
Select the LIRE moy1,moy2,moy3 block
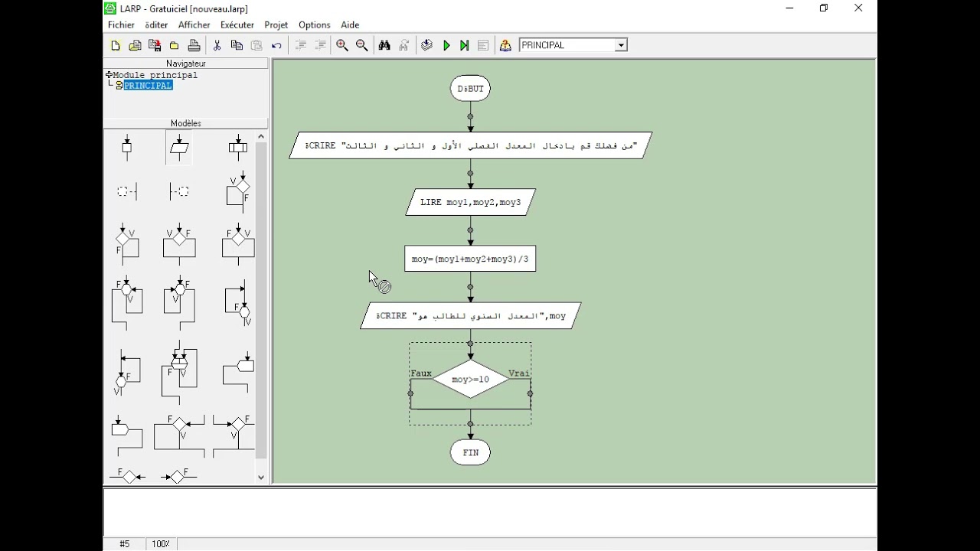470,202
